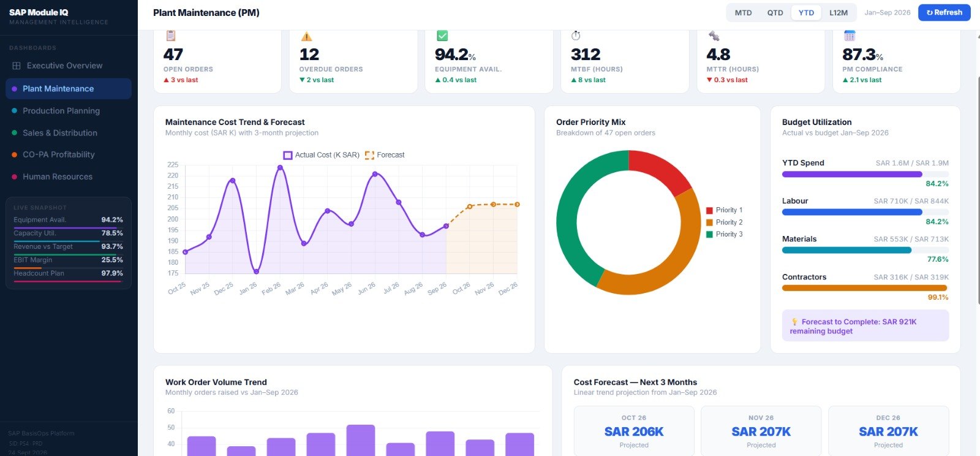This screenshot has height=456, width=980.
Task: Click the EBIT Margin 25.5% snapshot row
Action: [x=69, y=260]
